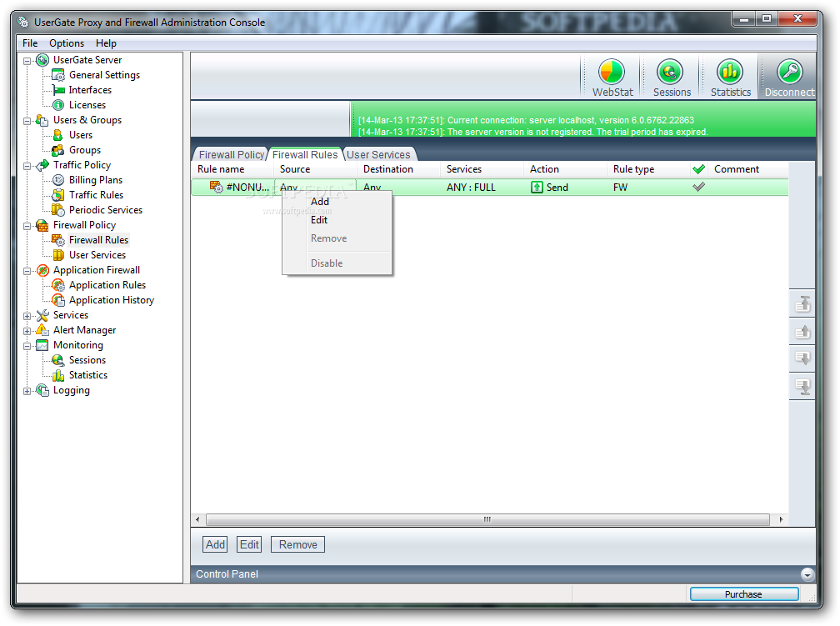Toggle enabled checkmark on #NONU rule
Screen dimensions: 840x626
698,187
